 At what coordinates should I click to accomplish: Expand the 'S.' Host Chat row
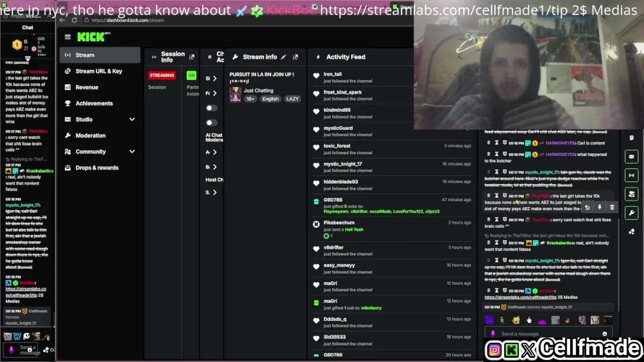click(214, 193)
